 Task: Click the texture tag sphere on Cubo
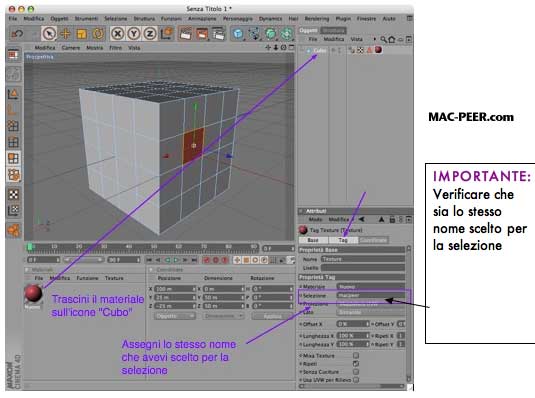coord(378,50)
